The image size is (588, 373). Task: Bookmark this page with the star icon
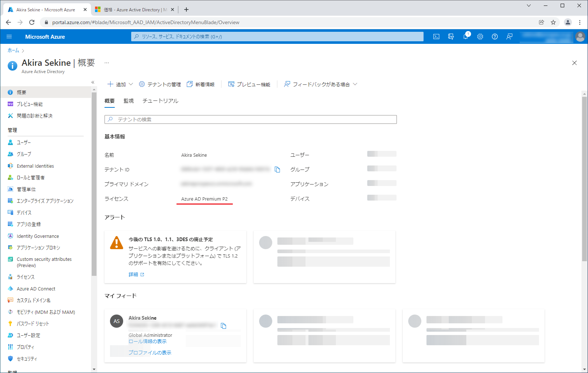click(553, 22)
